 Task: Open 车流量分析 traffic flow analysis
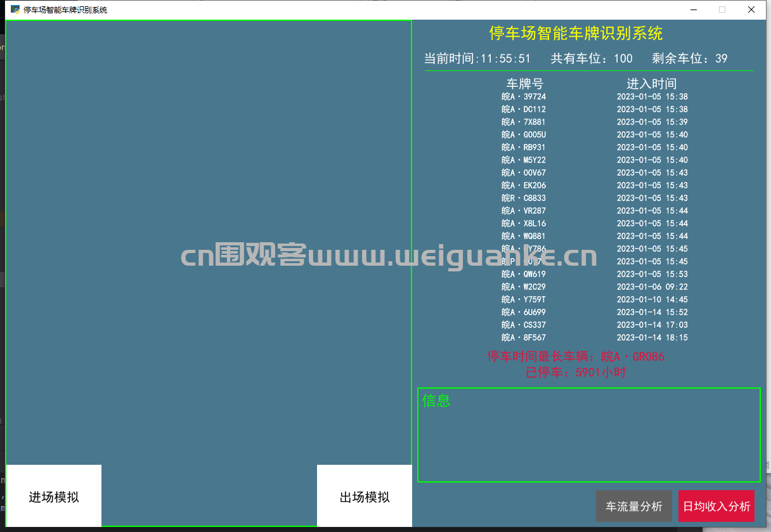coord(634,506)
